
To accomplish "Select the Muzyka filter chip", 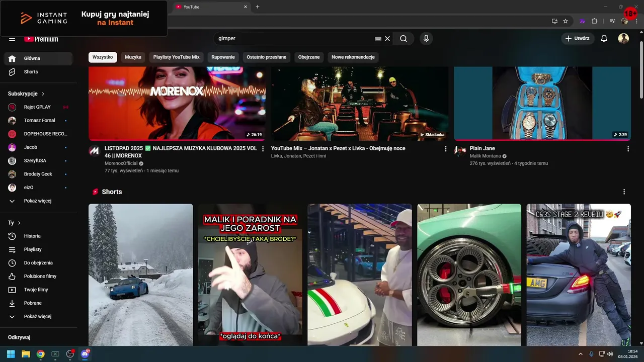I will coord(133,57).
